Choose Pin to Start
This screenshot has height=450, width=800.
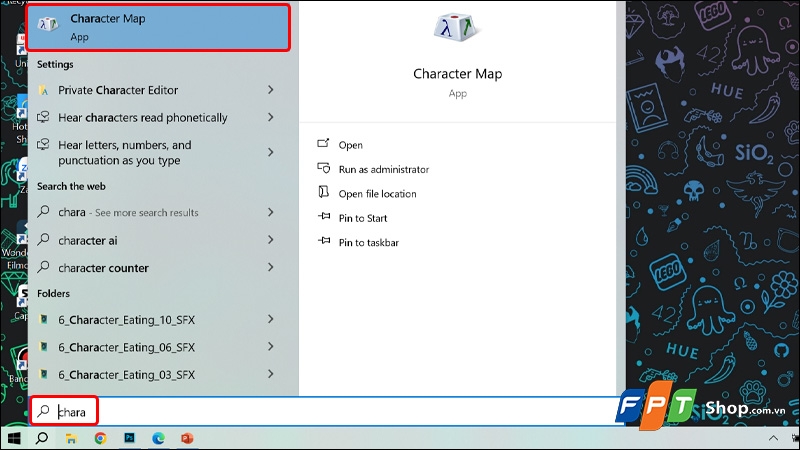363,218
